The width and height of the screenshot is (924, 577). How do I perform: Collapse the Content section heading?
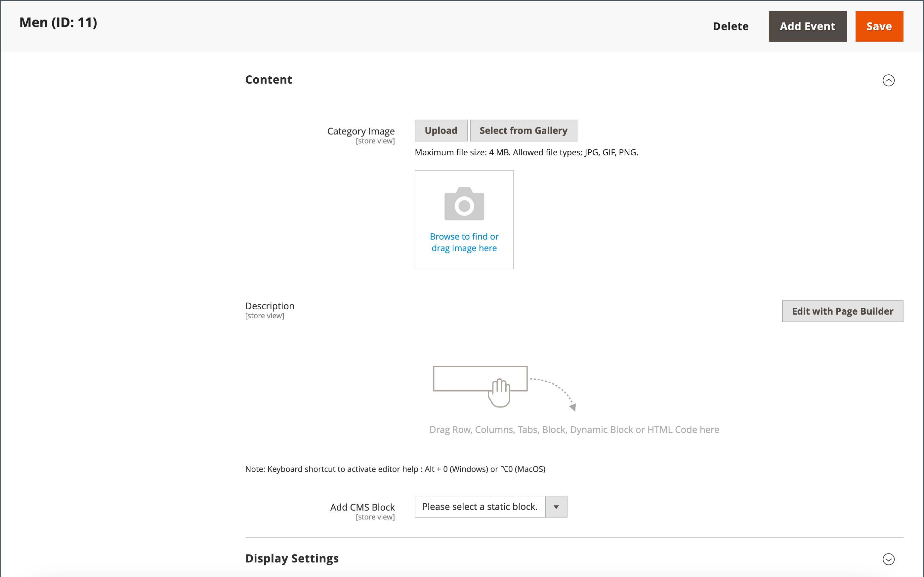pos(269,79)
